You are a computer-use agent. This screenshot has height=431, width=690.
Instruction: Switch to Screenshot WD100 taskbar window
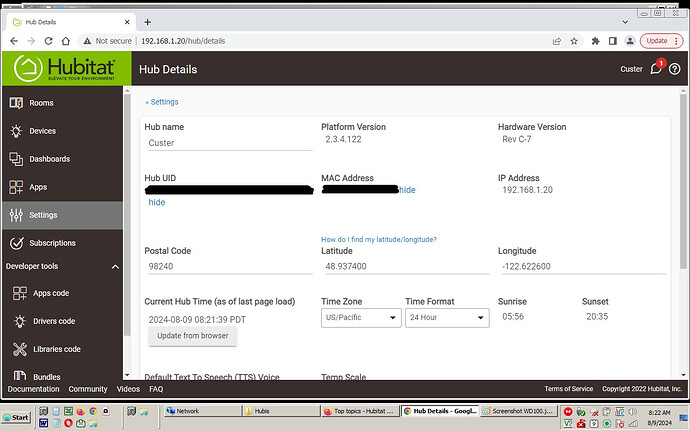(x=519, y=411)
